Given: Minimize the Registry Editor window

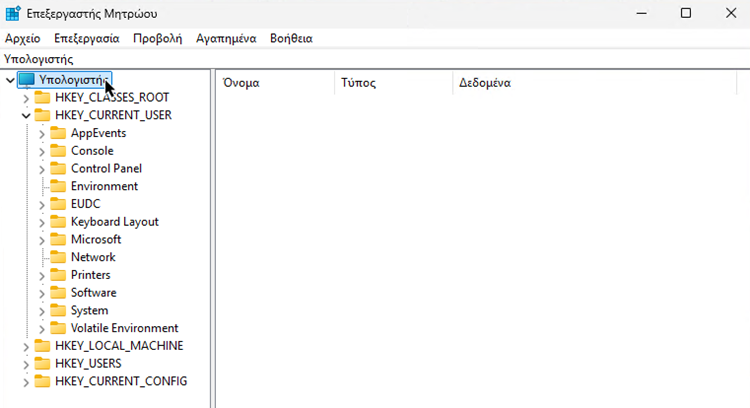Looking at the screenshot, I should (641, 13).
